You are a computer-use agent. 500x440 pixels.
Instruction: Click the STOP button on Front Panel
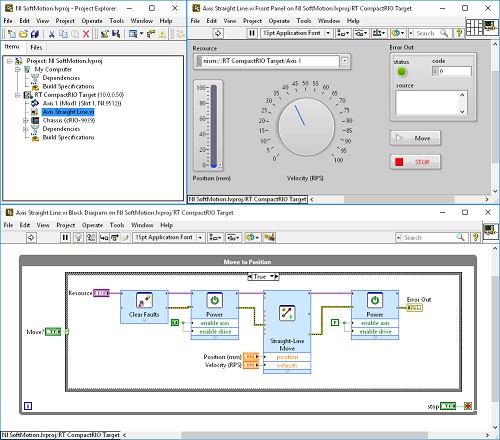click(415, 162)
